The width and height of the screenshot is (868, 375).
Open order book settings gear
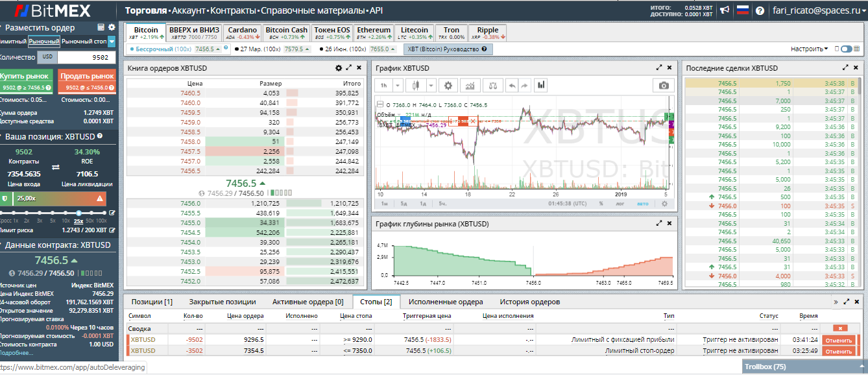tap(338, 68)
